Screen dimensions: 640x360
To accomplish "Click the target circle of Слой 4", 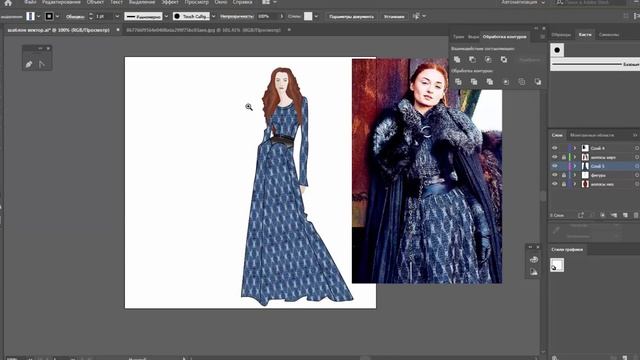I will click(x=637, y=148).
